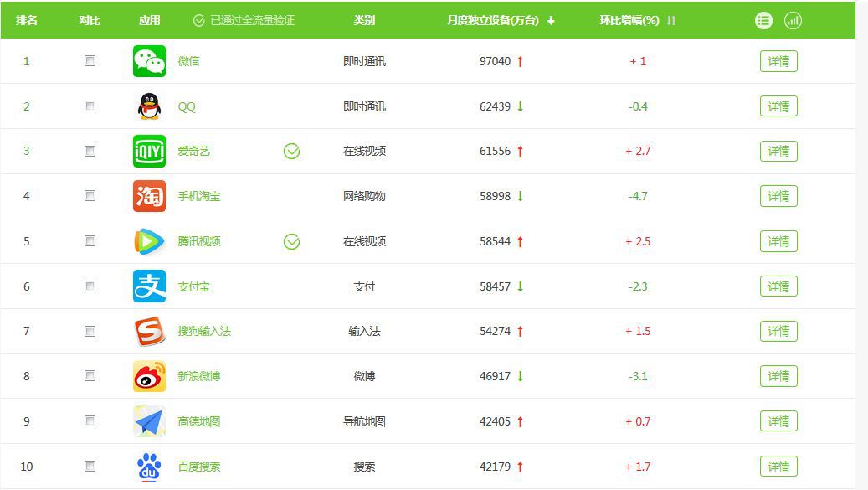868x490 pixels.
Task: Click the 类别 column header
Action: click(x=364, y=20)
